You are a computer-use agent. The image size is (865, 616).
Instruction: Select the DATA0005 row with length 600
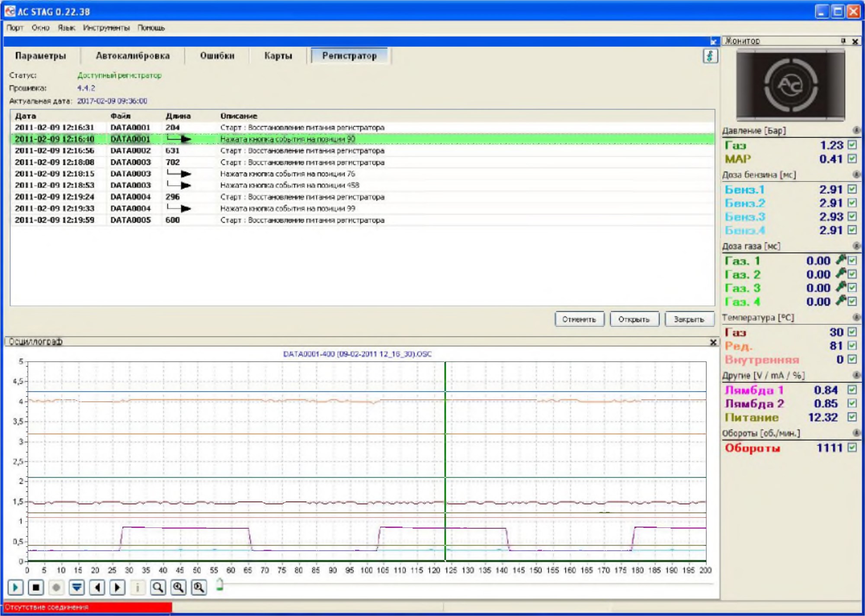click(x=362, y=220)
